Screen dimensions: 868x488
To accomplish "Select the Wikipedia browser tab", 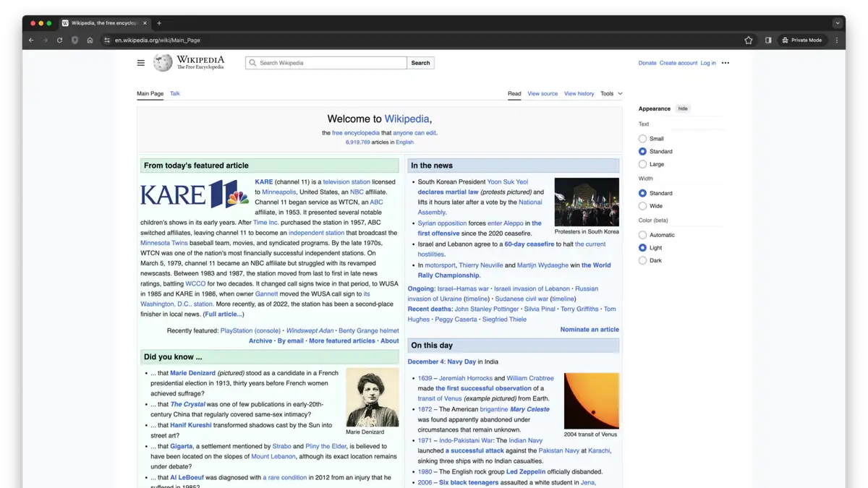I will point(103,23).
